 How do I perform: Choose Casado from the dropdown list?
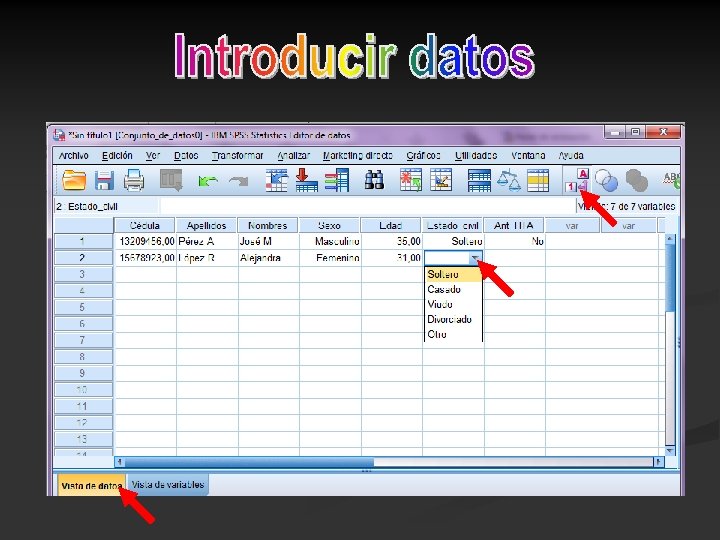454,289
